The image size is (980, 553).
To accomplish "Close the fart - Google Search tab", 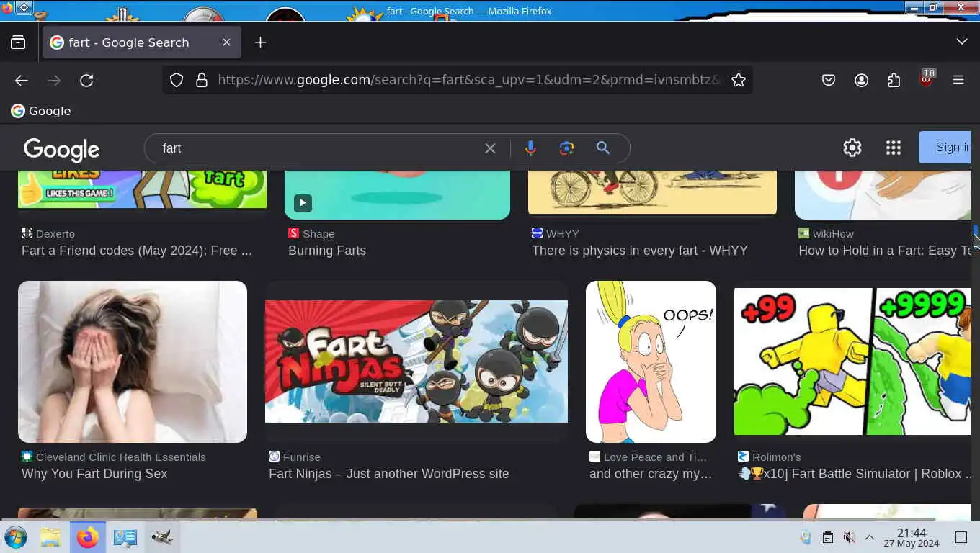I will pyautogui.click(x=226, y=42).
